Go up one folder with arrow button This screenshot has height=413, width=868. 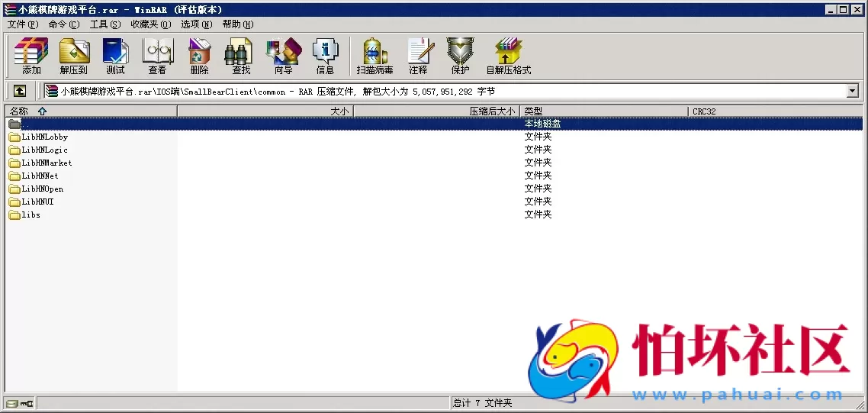pyautogui.click(x=19, y=90)
